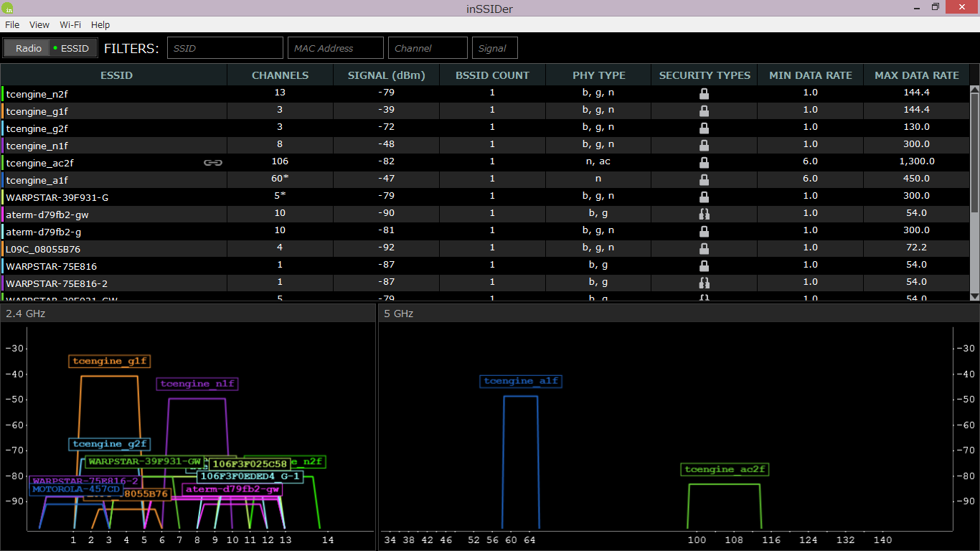Click the tcengine_g1f label in 2.4 GHz graph
980x551 pixels.
point(110,362)
